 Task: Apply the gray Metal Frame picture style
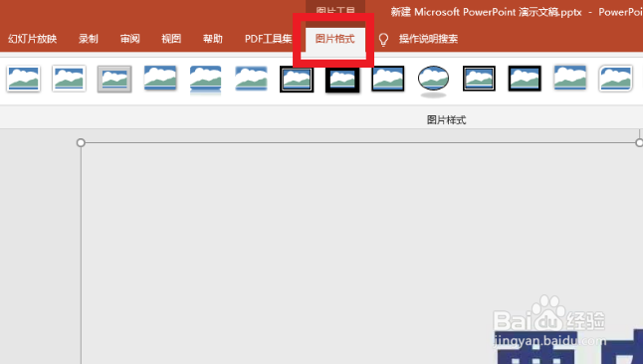114,79
